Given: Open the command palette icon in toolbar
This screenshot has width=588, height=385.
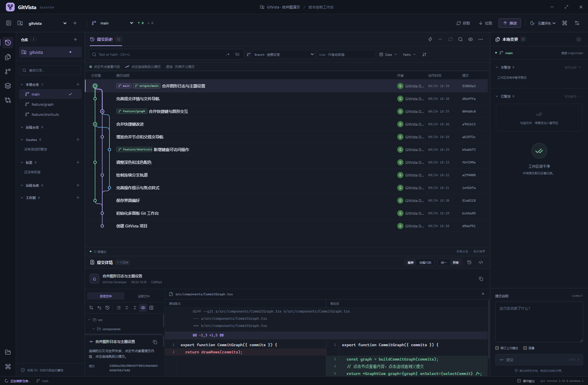Looking at the screenshot, I should 564,23.
